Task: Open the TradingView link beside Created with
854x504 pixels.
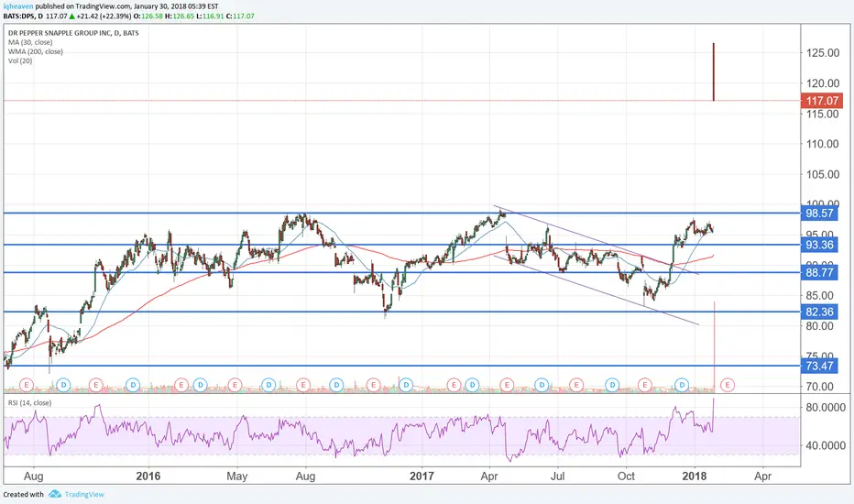Action: tap(84, 494)
